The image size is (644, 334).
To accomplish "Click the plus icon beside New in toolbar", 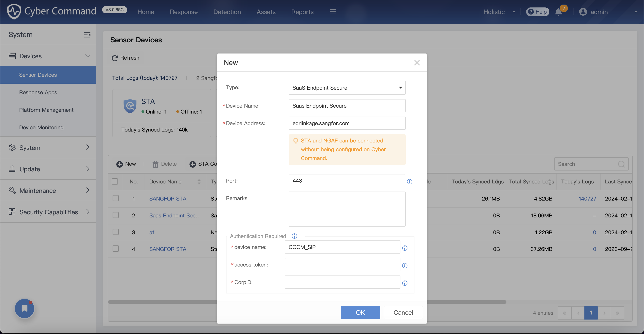I will click(x=120, y=164).
